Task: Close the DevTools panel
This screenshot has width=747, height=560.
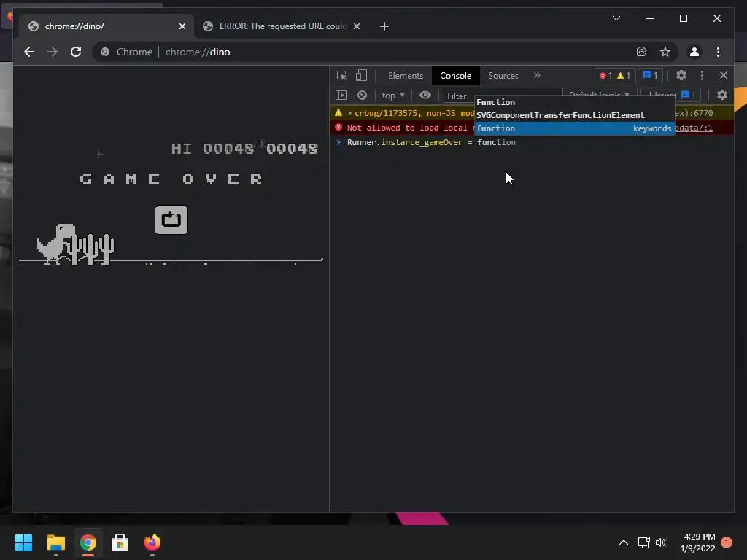Action: (x=724, y=75)
